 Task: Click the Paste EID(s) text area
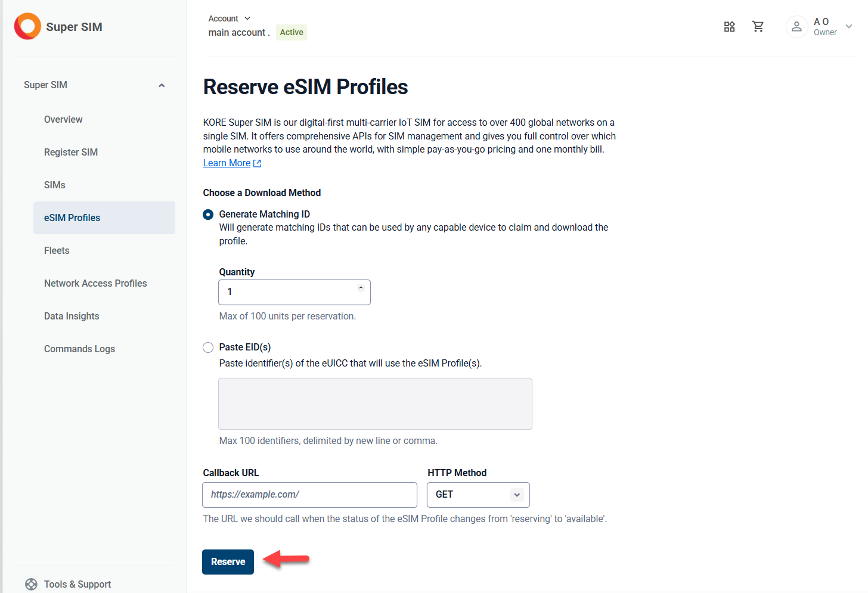tap(375, 403)
